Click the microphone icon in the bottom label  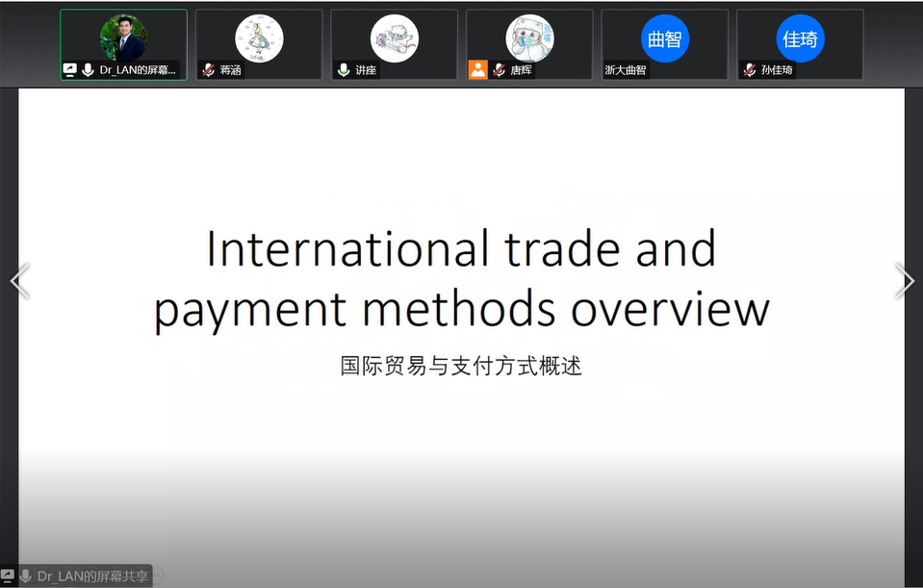pos(25,575)
